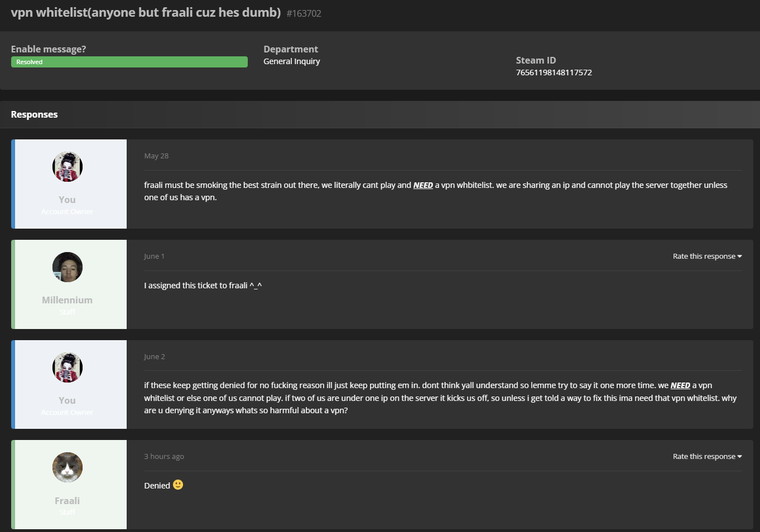Click "Staff" label under Fraali
Viewport: 760px width, 532px height.
(x=67, y=512)
